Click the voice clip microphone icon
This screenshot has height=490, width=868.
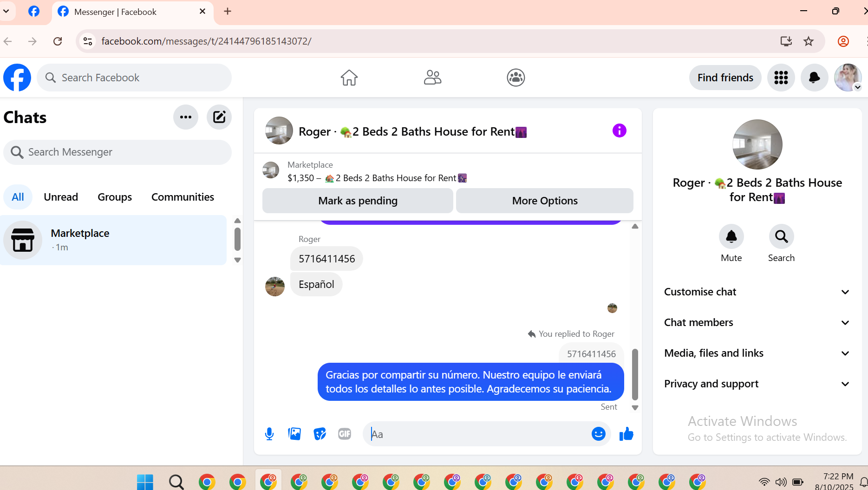point(269,434)
